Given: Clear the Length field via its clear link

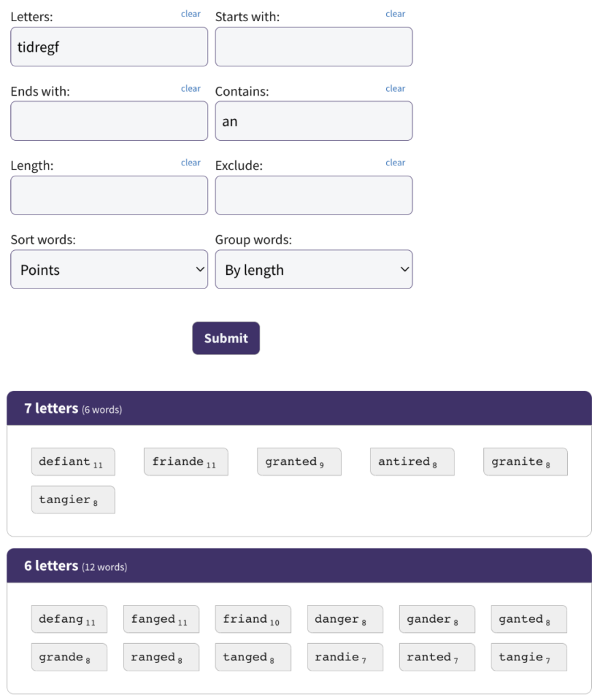Looking at the screenshot, I should [x=191, y=163].
